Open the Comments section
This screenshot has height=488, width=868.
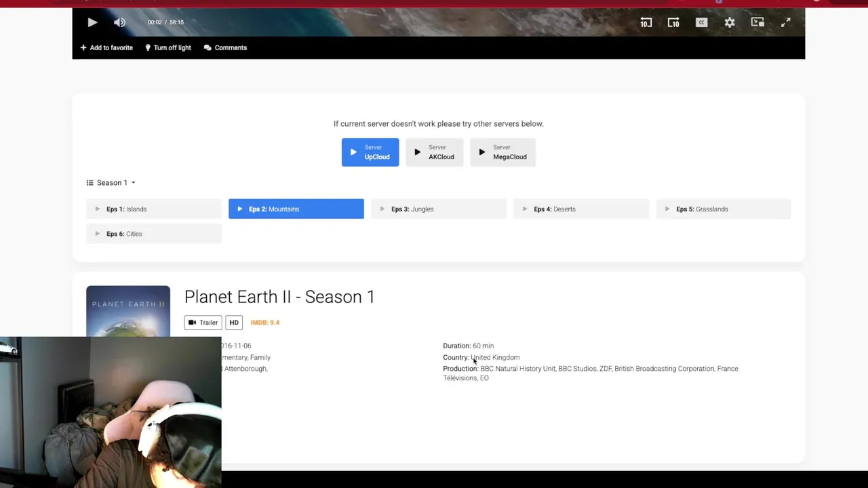pyautogui.click(x=225, y=47)
